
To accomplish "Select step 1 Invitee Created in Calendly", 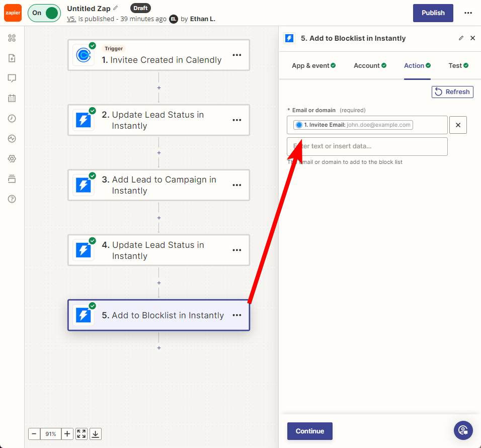I will 158,55.
